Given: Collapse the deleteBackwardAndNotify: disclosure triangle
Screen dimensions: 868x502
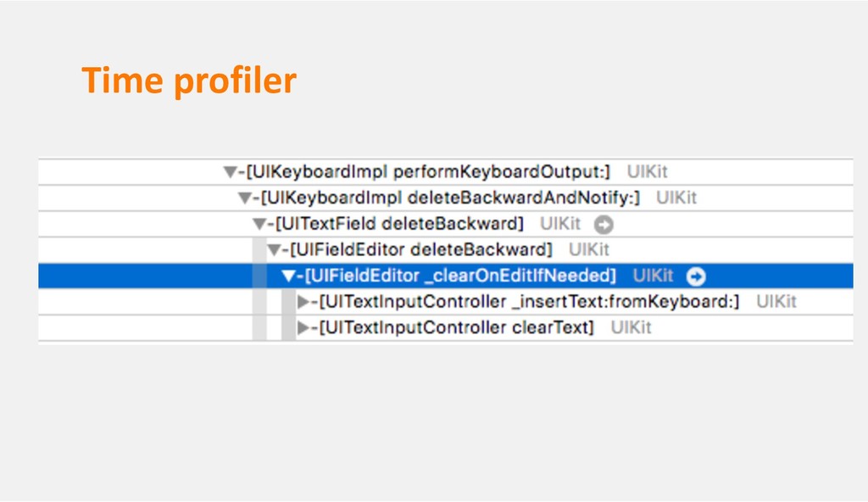Looking at the screenshot, I should click(x=245, y=198).
